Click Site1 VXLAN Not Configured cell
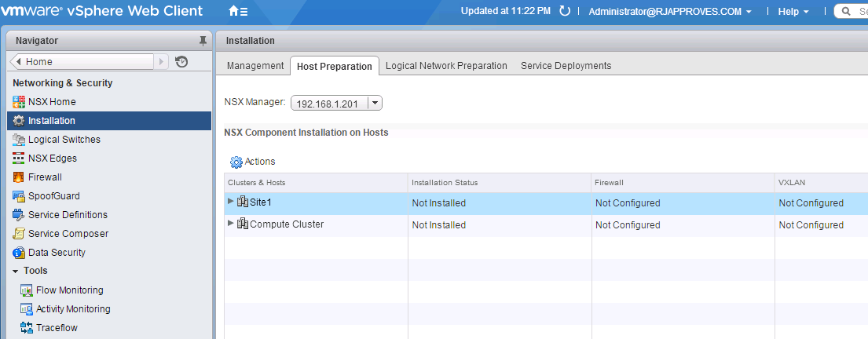Viewport: 868px width, 339px height. click(x=822, y=203)
